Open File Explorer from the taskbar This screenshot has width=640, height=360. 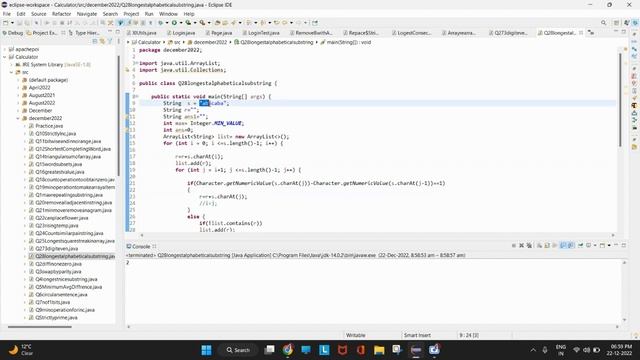[379, 350]
